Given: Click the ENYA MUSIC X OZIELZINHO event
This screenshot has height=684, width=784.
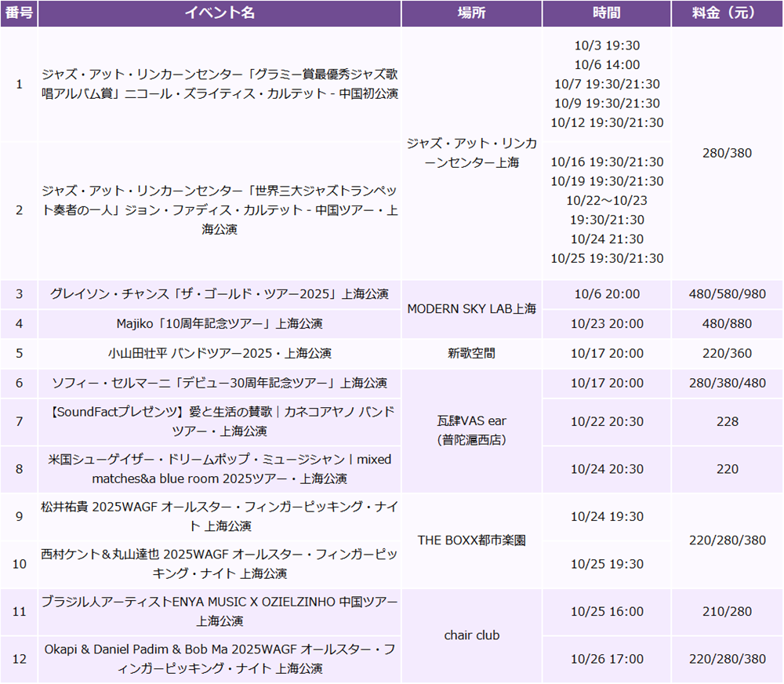Looking at the screenshot, I should tap(220, 611).
